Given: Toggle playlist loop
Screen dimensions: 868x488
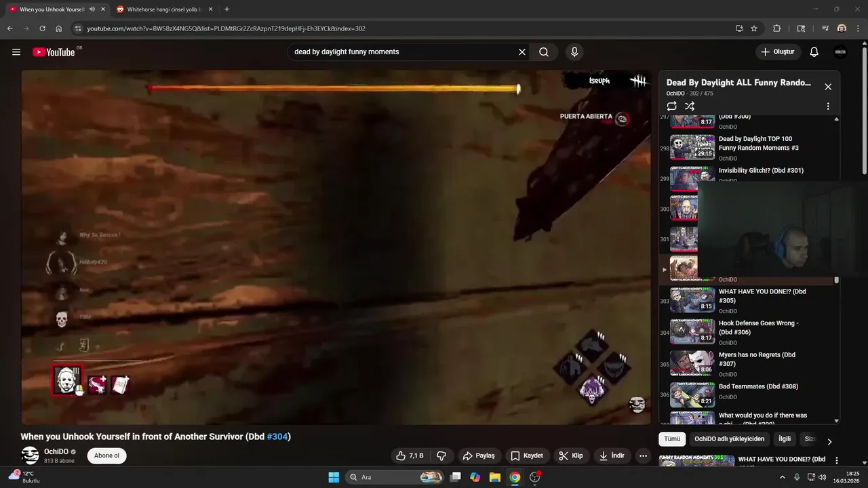Looking at the screenshot, I should [671, 106].
